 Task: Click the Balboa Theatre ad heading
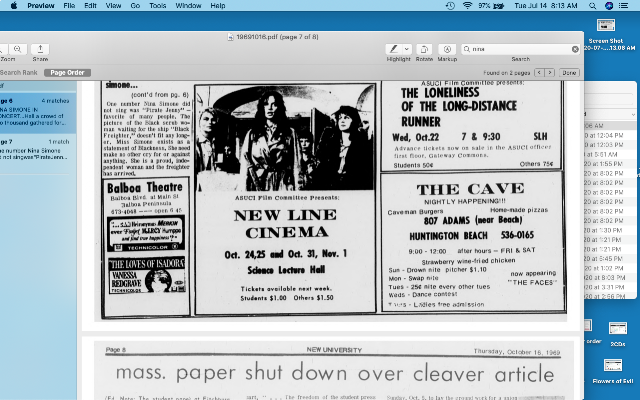144,187
